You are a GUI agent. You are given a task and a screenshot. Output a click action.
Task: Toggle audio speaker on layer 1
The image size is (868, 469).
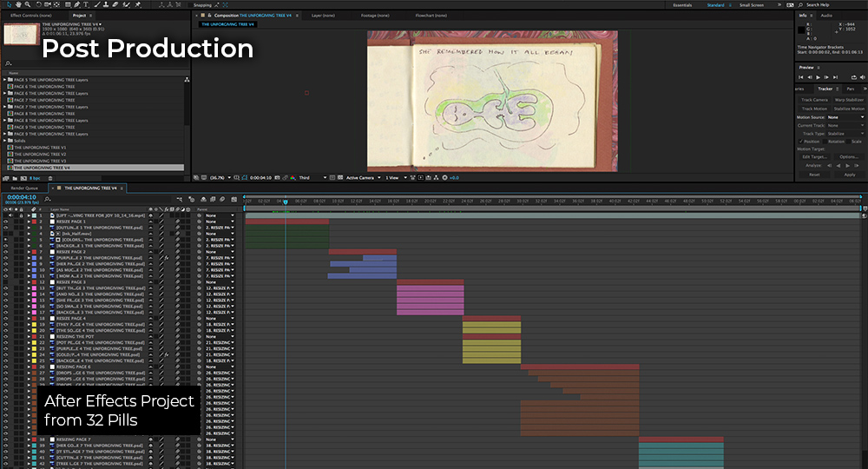coord(10,215)
